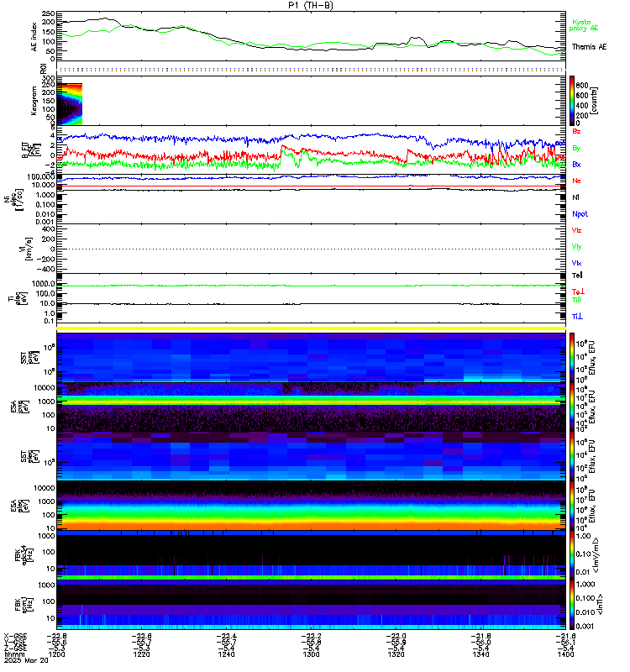
Task: Click the red Te perpendicular legend label
Action: pos(578,291)
